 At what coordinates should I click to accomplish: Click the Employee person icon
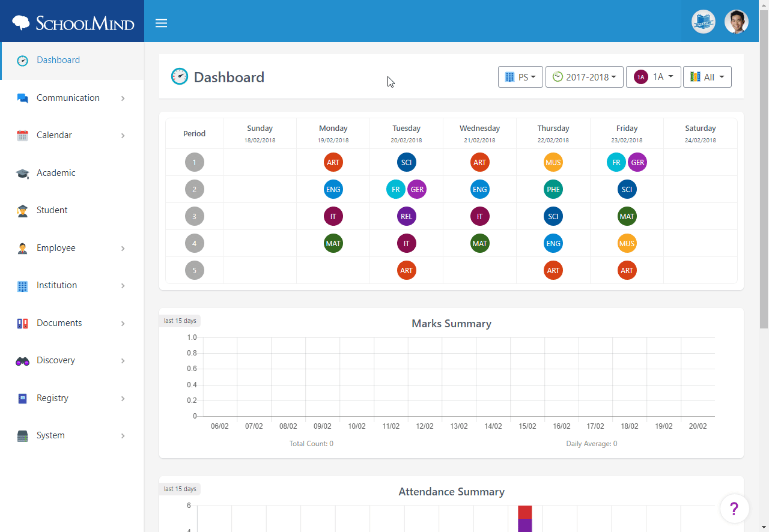click(22, 249)
